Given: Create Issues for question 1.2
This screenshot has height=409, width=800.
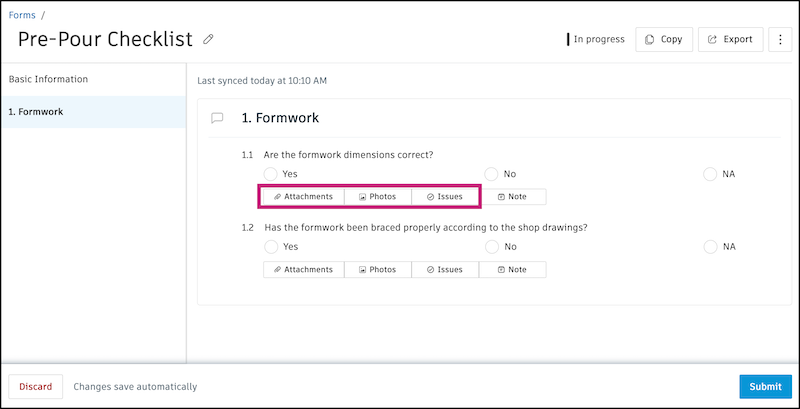Looking at the screenshot, I should [x=444, y=269].
